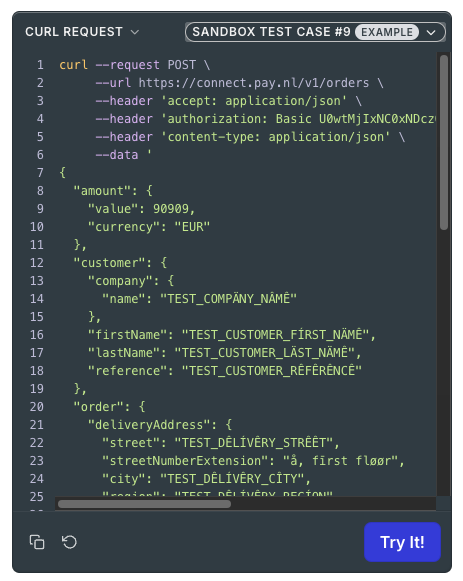The width and height of the screenshot is (463, 581).
Task: Click the amount value 90909
Action: [x=171, y=209]
